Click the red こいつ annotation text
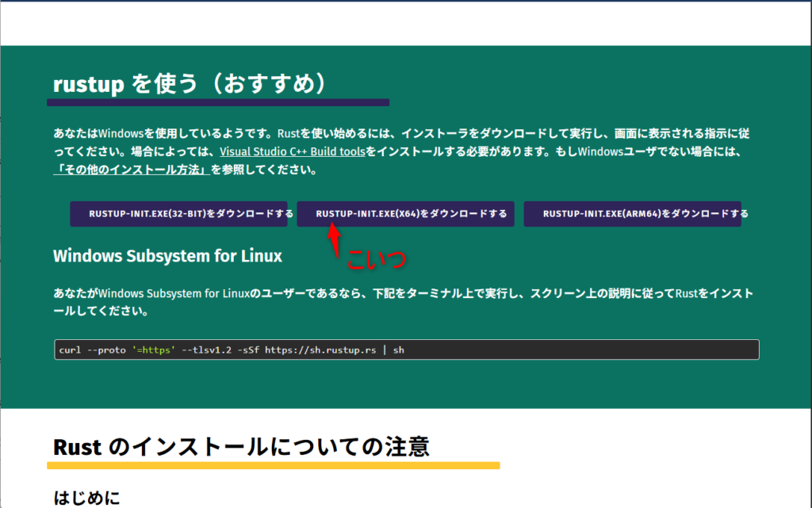812x508 pixels. (x=377, y=258)
